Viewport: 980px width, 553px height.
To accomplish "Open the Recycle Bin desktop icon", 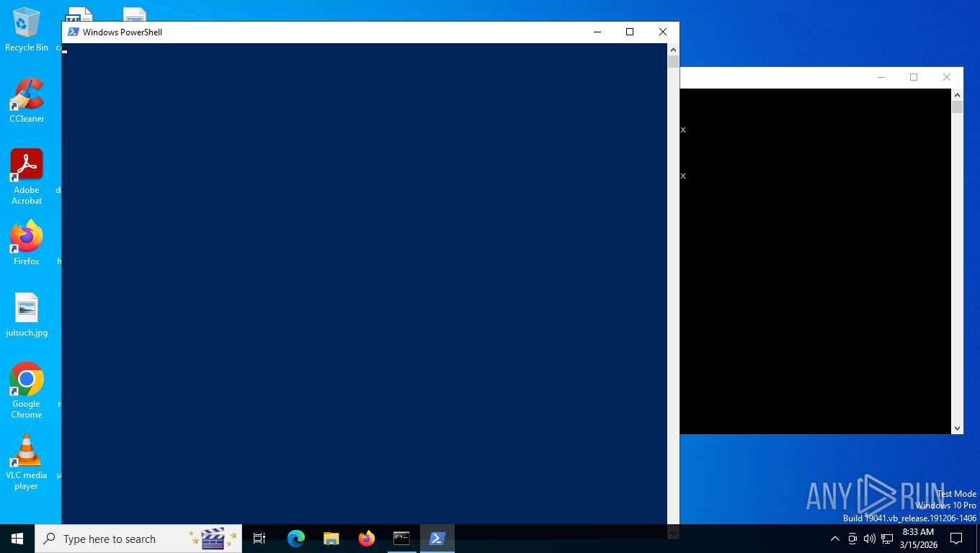I will tap(27, 30).
